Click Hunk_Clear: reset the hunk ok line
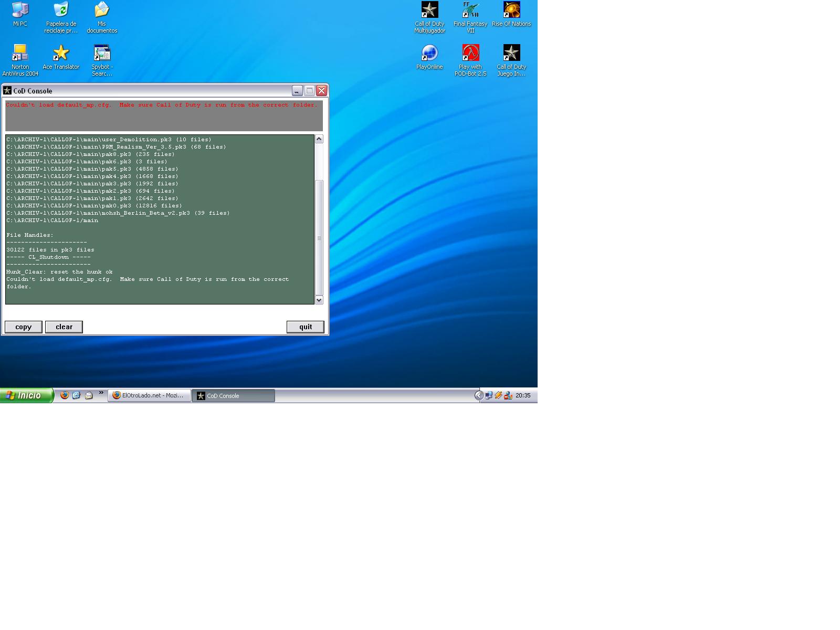The image size is (840, 630). [x=59, y=272]
